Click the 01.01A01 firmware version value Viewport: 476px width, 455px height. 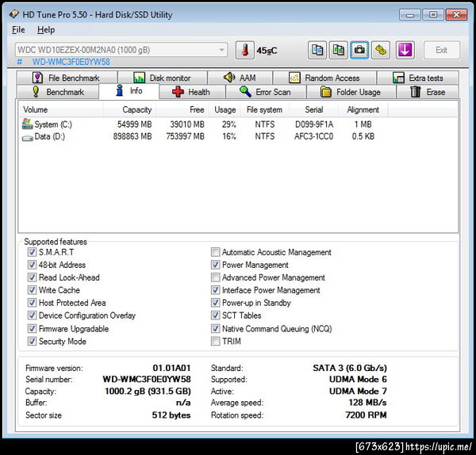pos(171,368)
